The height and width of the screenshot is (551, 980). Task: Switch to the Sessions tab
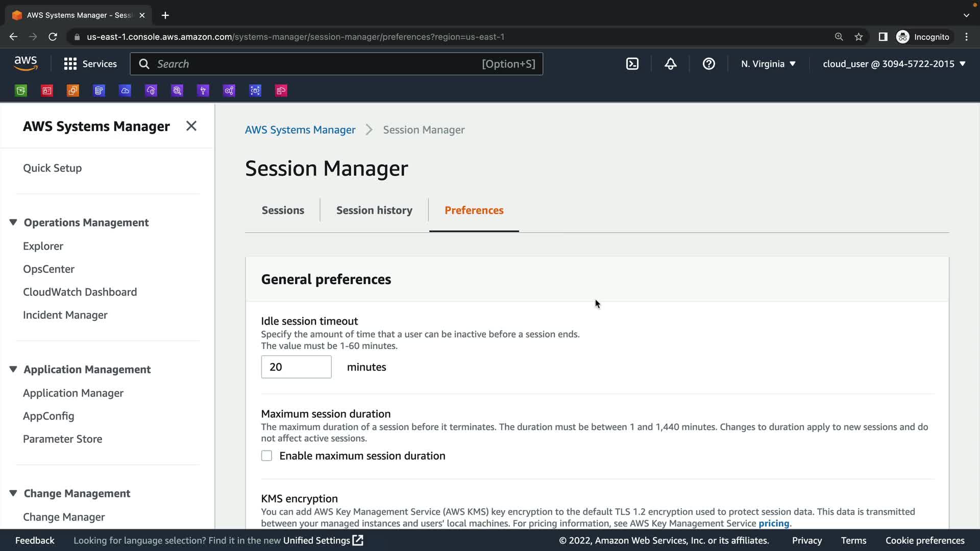283,210
